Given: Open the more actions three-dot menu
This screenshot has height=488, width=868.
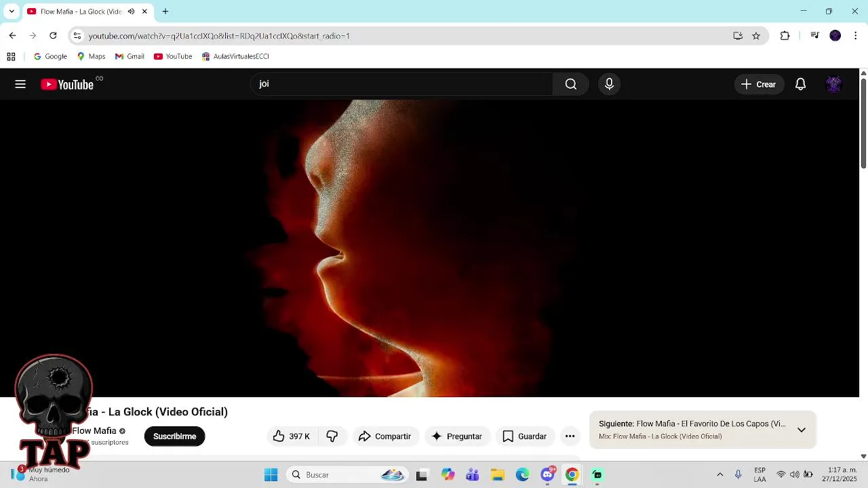Looking at the screenshot, I should [x=570, y=436].
